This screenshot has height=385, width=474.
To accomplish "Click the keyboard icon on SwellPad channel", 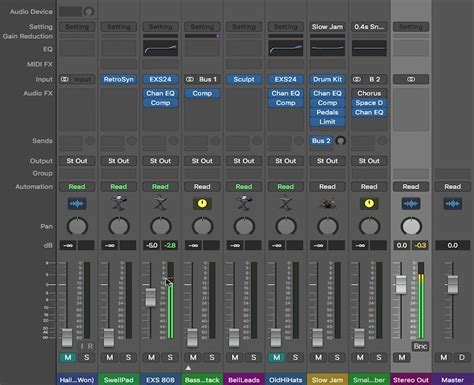I will (119, 203).
